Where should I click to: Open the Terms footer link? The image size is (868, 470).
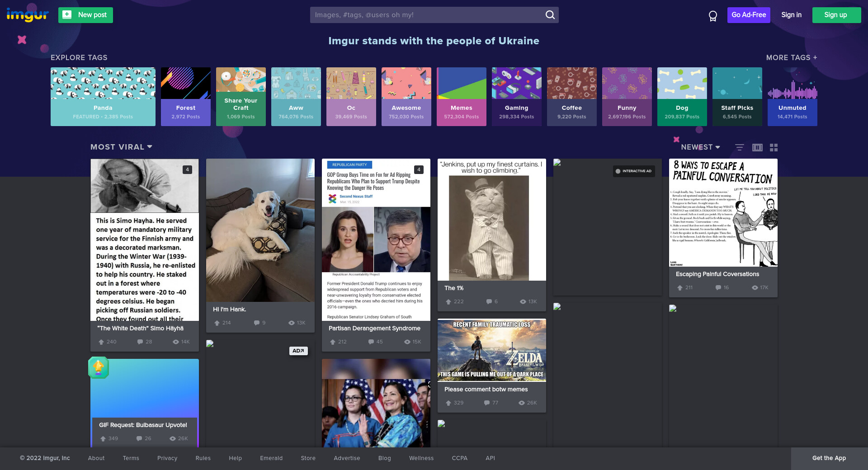pyautogui.click(x=131, y=458)
